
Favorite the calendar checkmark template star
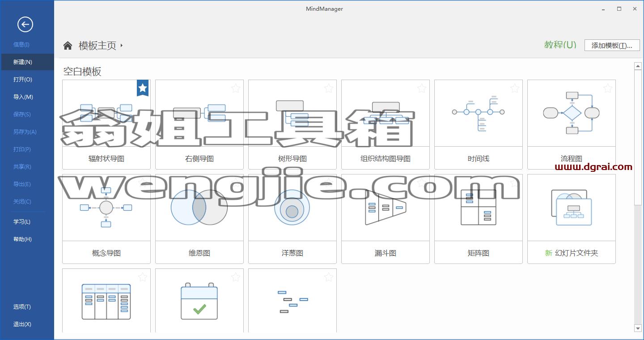click(x=236, y=277)
